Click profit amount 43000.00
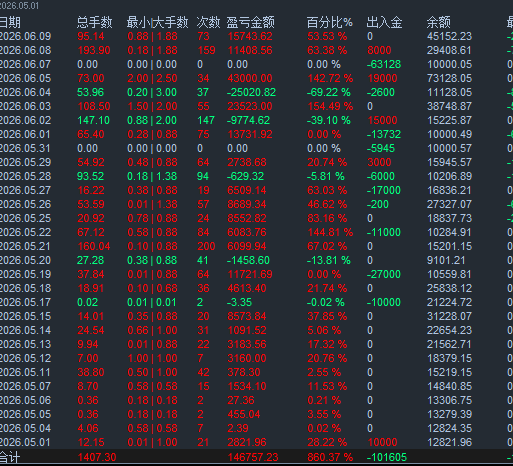The image size is (513, 466). point(250,78)
